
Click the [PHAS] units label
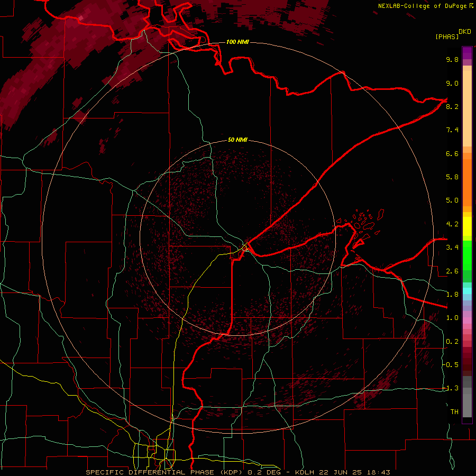(x=447, y=36)
